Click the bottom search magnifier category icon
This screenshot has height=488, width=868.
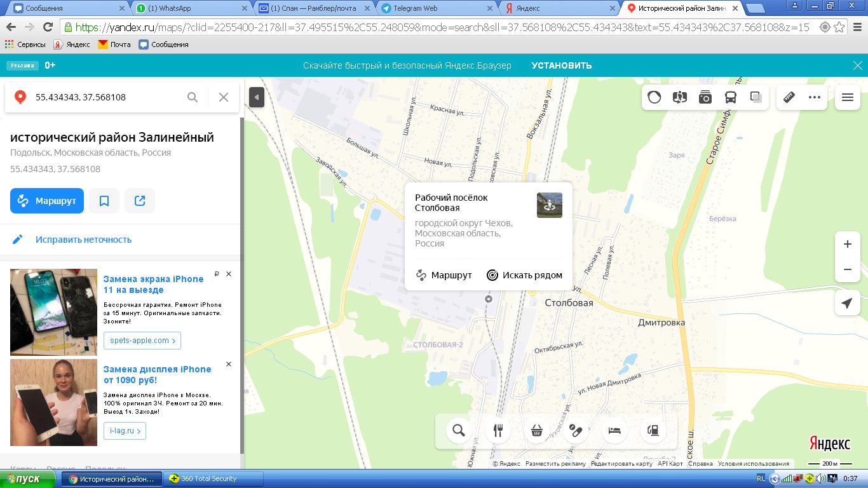point(459,431)
